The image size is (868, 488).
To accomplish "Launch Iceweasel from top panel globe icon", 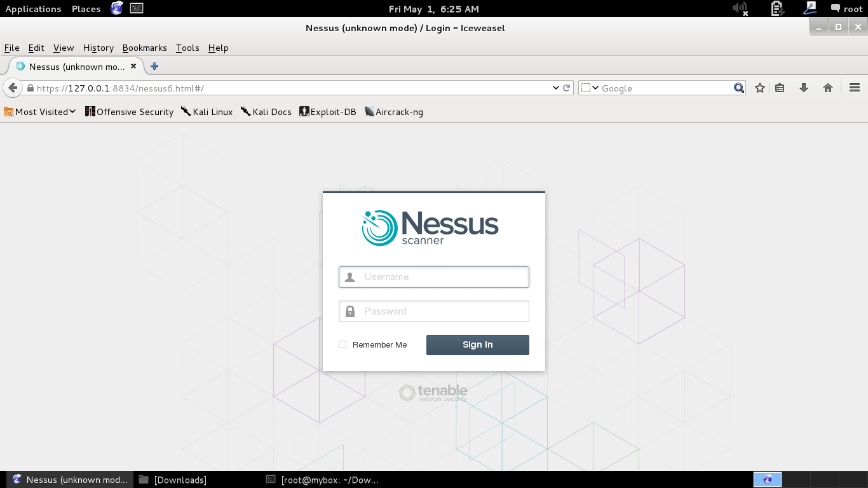I will pos(117,8).
